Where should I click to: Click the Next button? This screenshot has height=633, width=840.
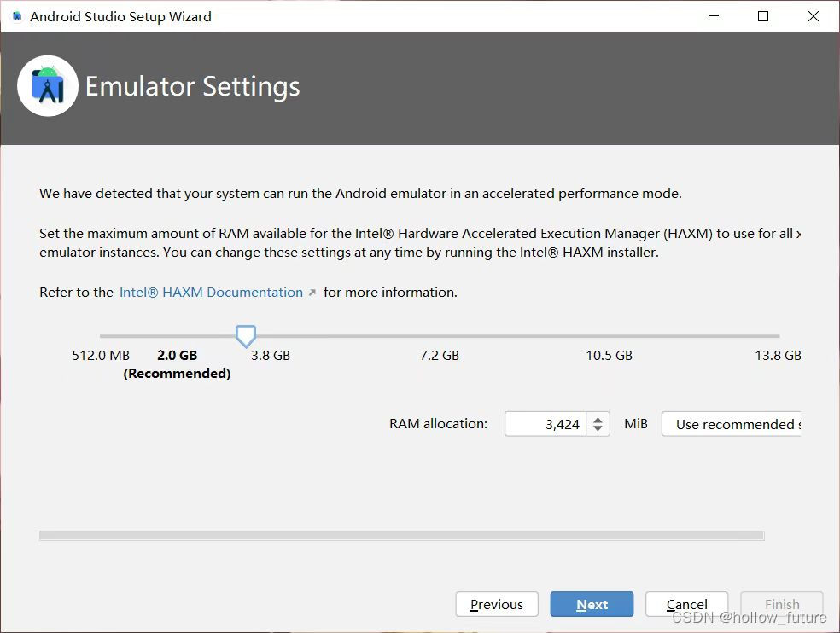coord(592,604)
